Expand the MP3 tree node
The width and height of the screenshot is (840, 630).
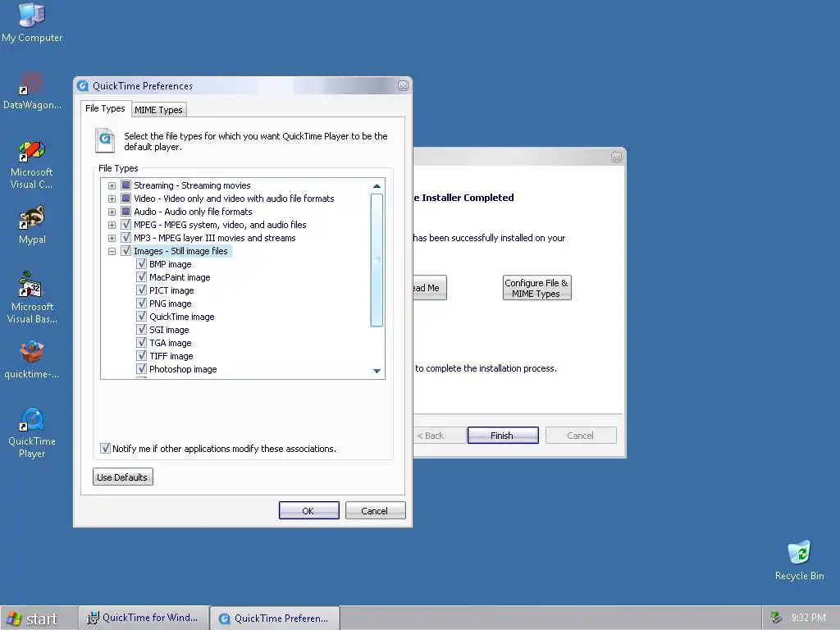[x=112, y=239]
